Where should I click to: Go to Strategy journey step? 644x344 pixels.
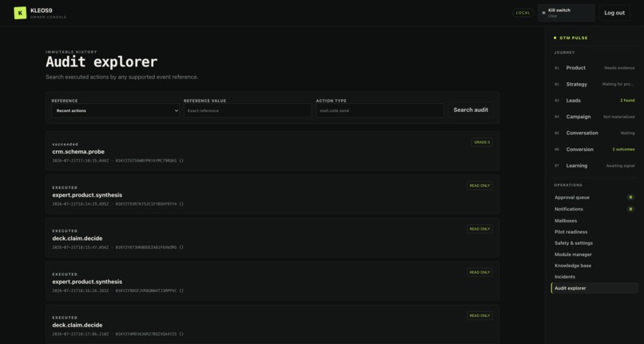[594, 84]
